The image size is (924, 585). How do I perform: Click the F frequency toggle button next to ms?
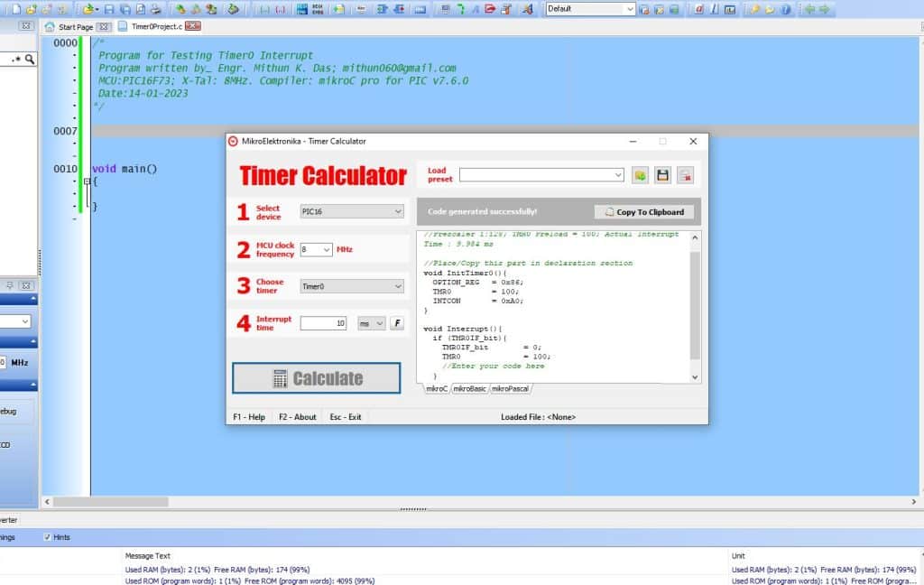[397, 323]
